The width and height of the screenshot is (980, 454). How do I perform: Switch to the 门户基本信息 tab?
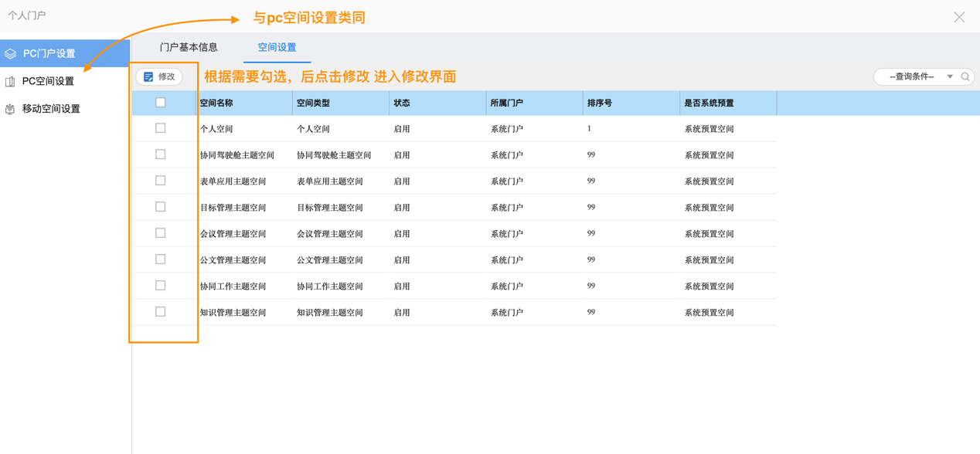click(x=189, y=47)
